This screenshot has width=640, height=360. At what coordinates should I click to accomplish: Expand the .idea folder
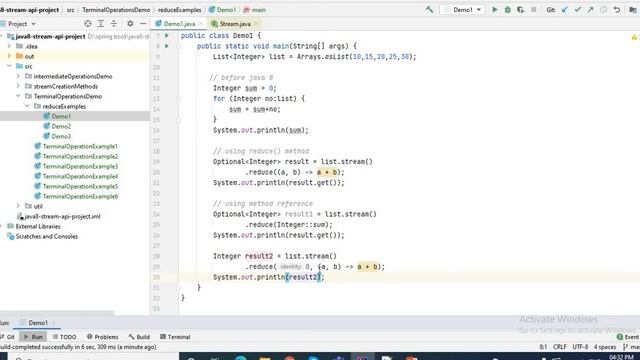tap(9, 46)
